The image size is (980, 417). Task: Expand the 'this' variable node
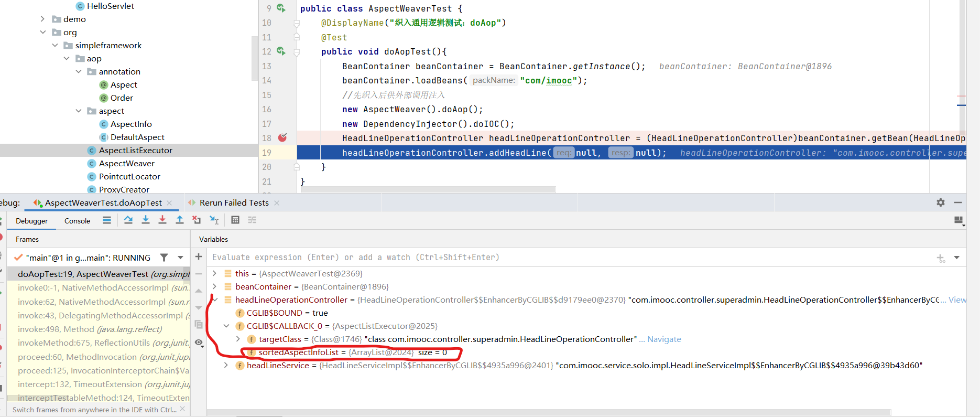(214, 273)
